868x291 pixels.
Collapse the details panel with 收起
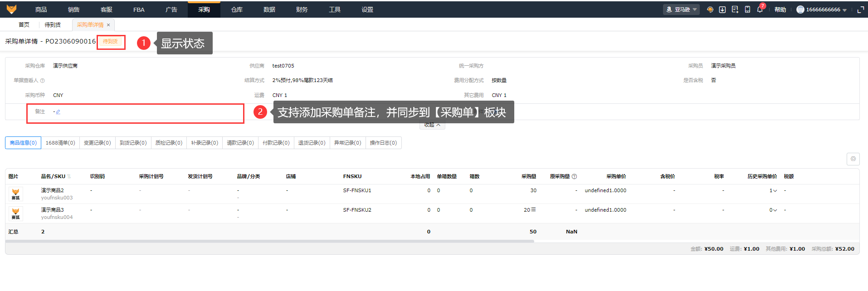click(x=432, y=125)
